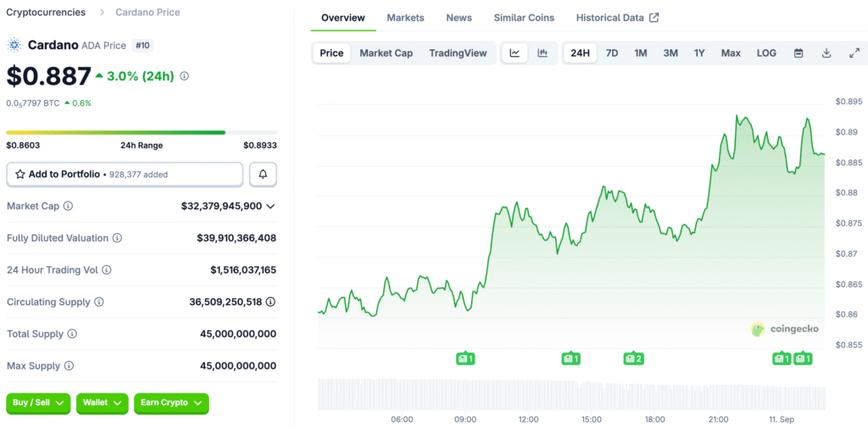The height and width of the screenshot is (427, 868).
Task: Click the 12:00 time axis label
Action: [529, 420]
